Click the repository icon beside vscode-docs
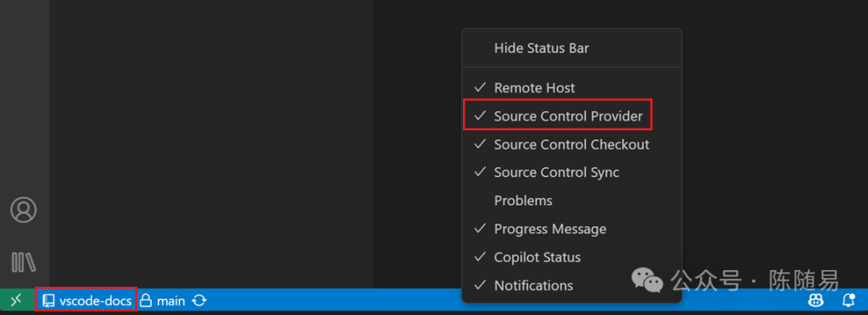 [49, 301]
